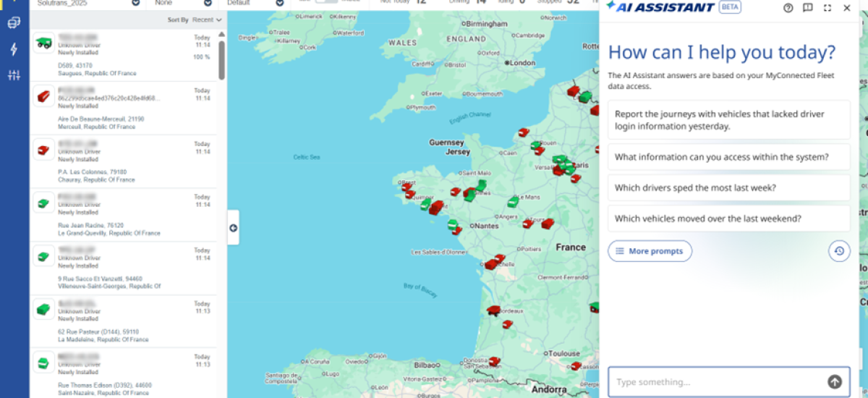The width and height of the screenshot is (868, 398).
Task: Send message with arrow button
Action: [835, 382]
